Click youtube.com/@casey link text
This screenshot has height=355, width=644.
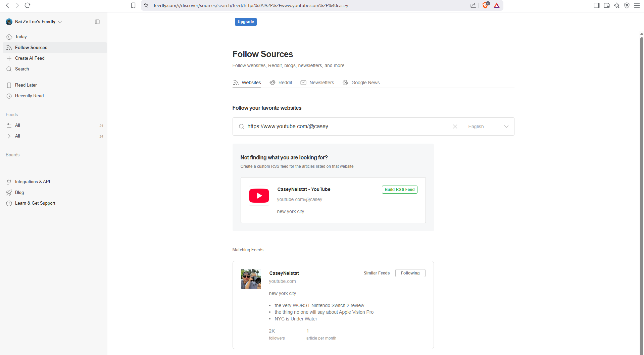pos(299,200)
